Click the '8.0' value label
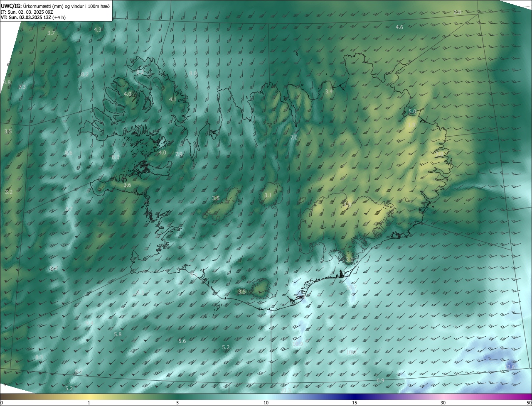The height and width of the screenshot is (406, 532). pyautogui.click(x=193, y=73)
